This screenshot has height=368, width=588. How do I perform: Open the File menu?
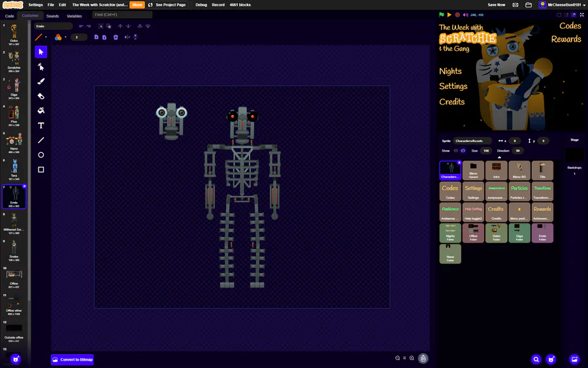(50, 5)
